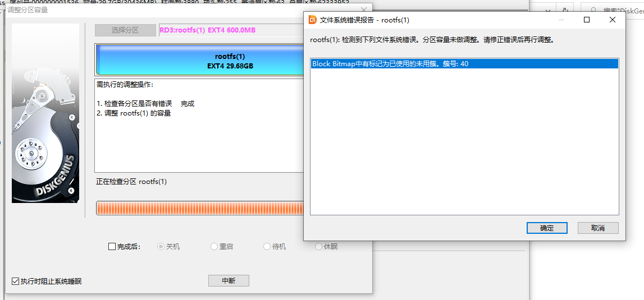Select the 休眠 radio option
Viewport: 644px width, 300px height.
(318, 247)
